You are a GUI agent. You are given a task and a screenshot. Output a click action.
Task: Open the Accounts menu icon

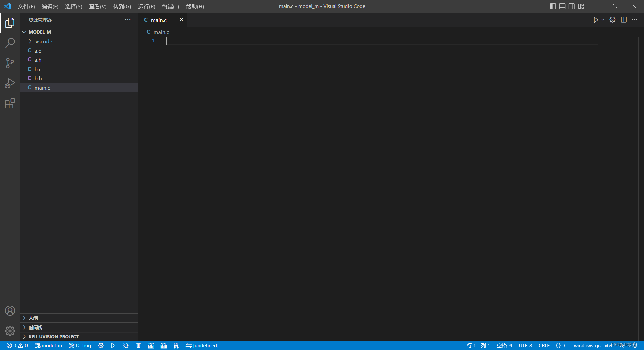pos(10,311)
